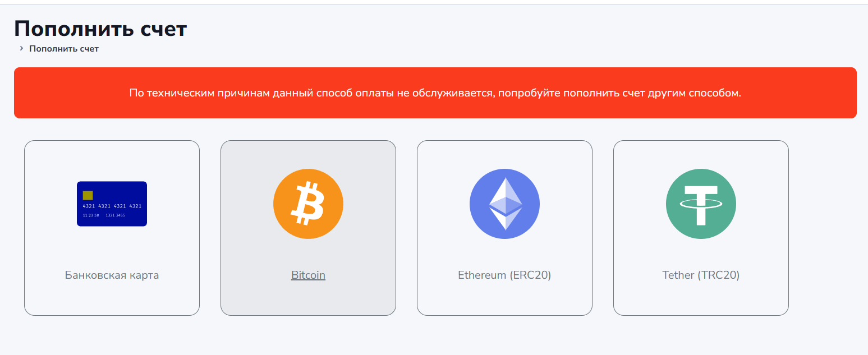The image size is (868, 355).
Task: Click the "Пополнить счет" breadcrumb item
Action: click(64, 49)
